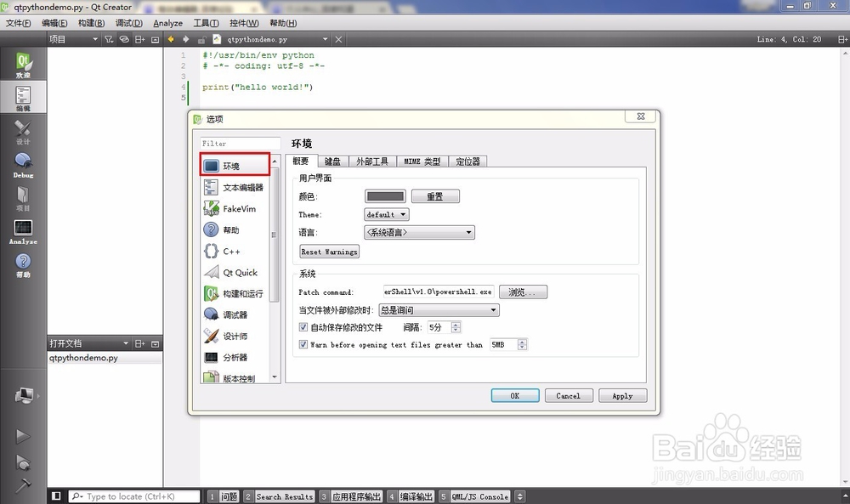
Task: Switch to the Keyboard tab
Action: tap(332, 161)
